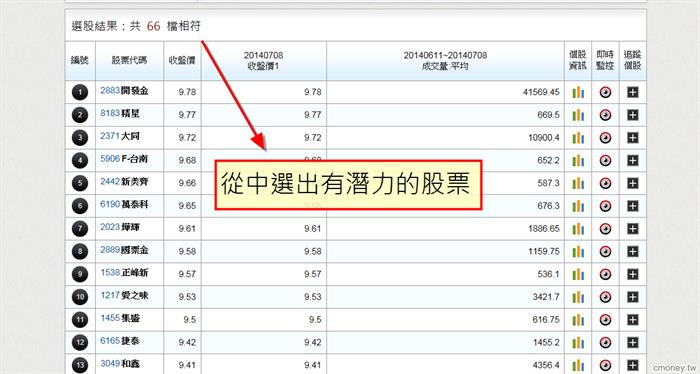Open the stock code 1455 link

click(110, 318)
